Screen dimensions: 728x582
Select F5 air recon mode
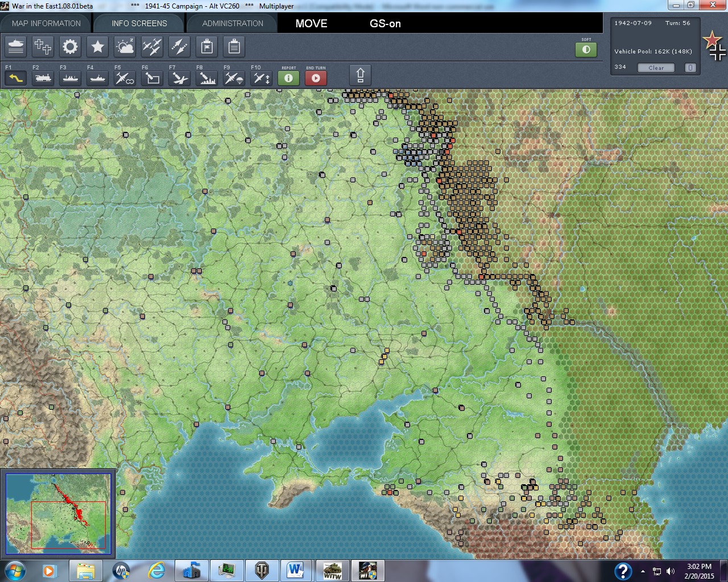click(x=125, y=78)
